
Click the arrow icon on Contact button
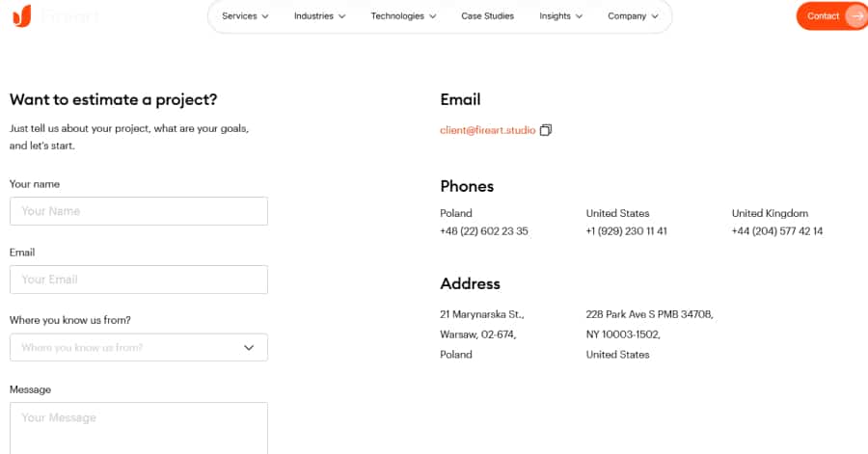(x=857, y=16)
